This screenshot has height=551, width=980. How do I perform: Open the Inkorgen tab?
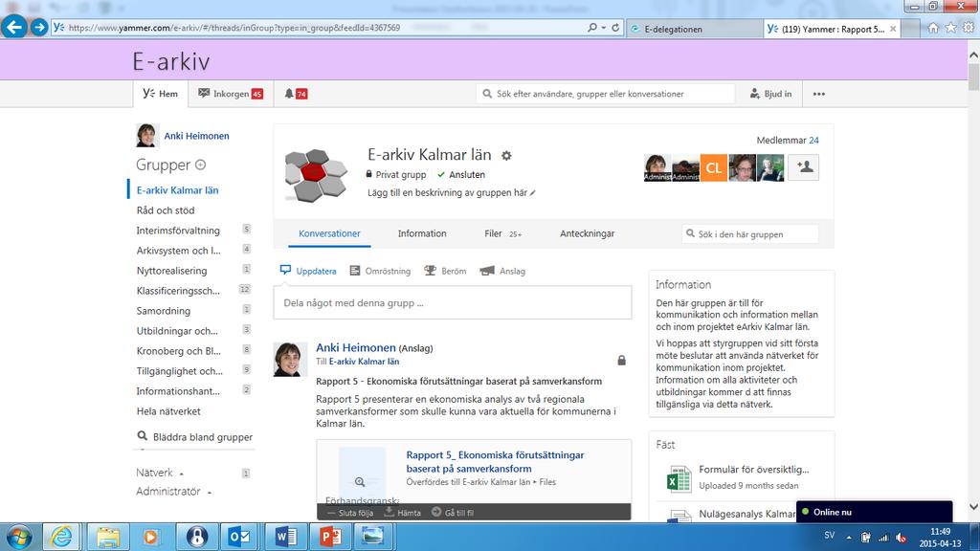[x=231, y=94]
